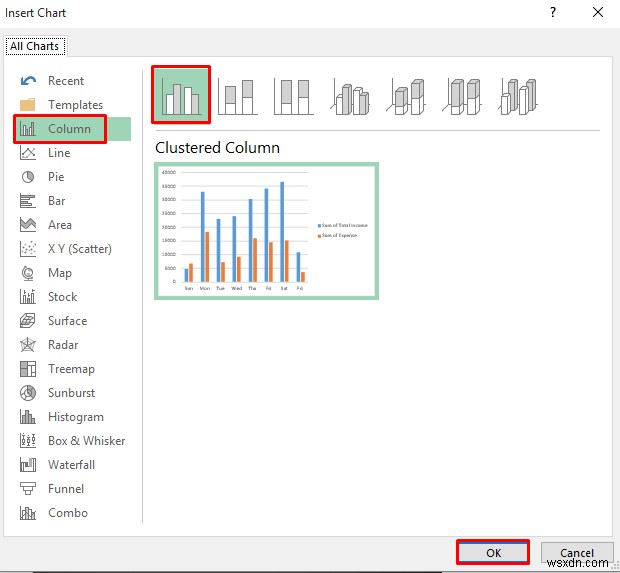The height and width of the screenshot is (573, 620).
Task: Click the Box & Whisker category icon
Action: (x=28, y=441)
